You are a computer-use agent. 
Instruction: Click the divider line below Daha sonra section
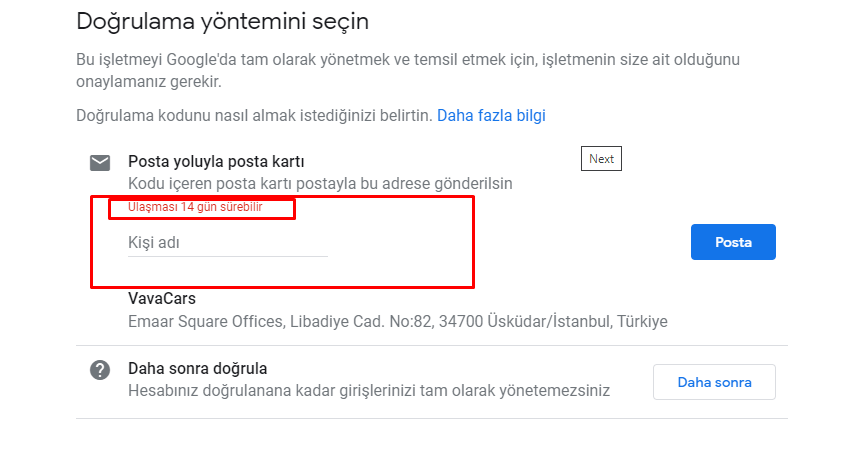point(432,419)
